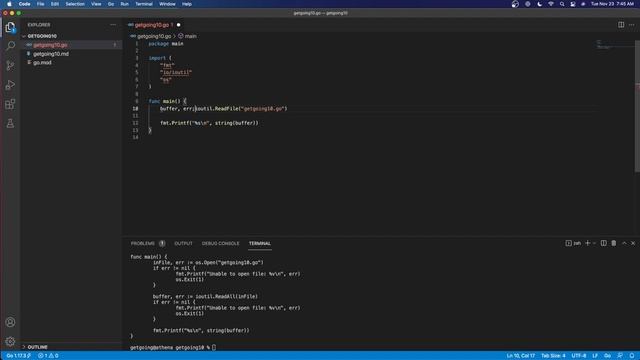The height and width of the screenshot is (360, 640).
Task: Click errors and warnings count in status bar
Action: click(x=48, y=356)
